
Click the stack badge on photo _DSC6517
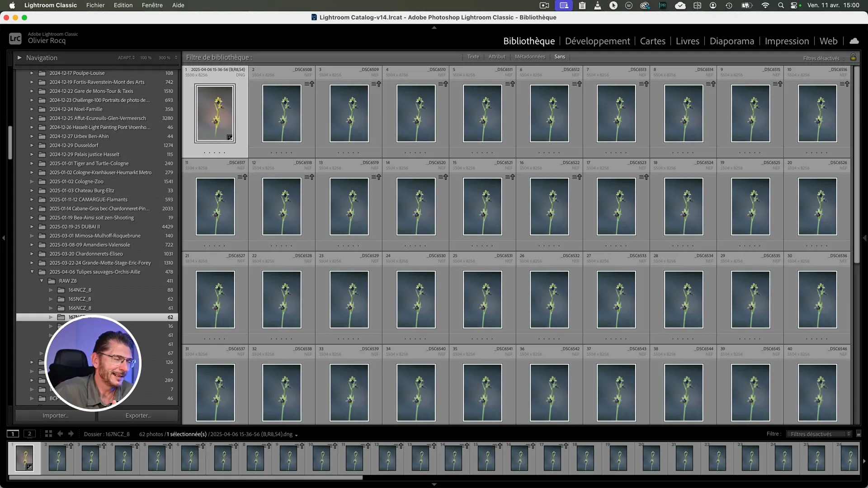click(242, 177)
